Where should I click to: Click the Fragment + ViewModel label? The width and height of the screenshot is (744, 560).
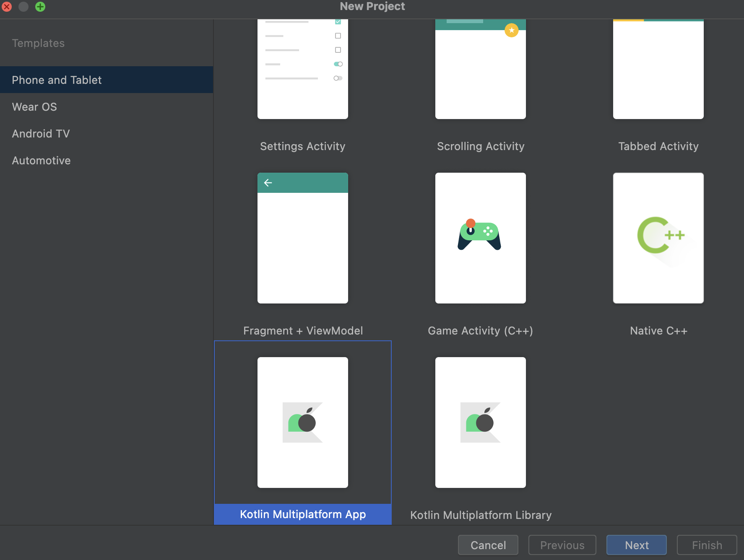point(303,331)
